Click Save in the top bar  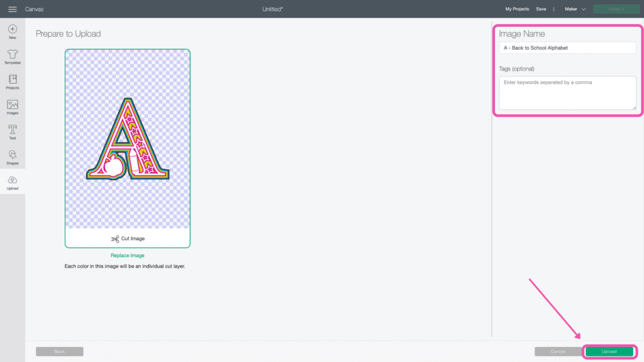point(541,9)
